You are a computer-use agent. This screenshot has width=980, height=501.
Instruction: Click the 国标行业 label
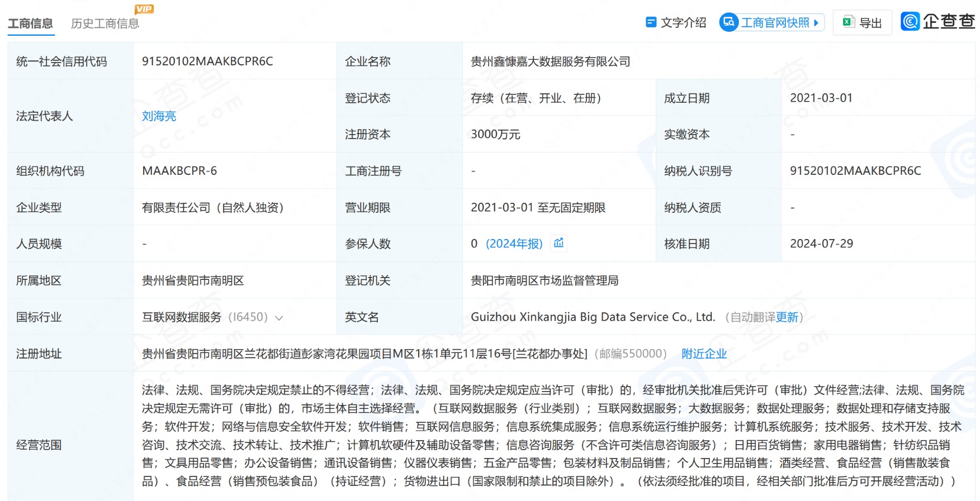point(39,317)
